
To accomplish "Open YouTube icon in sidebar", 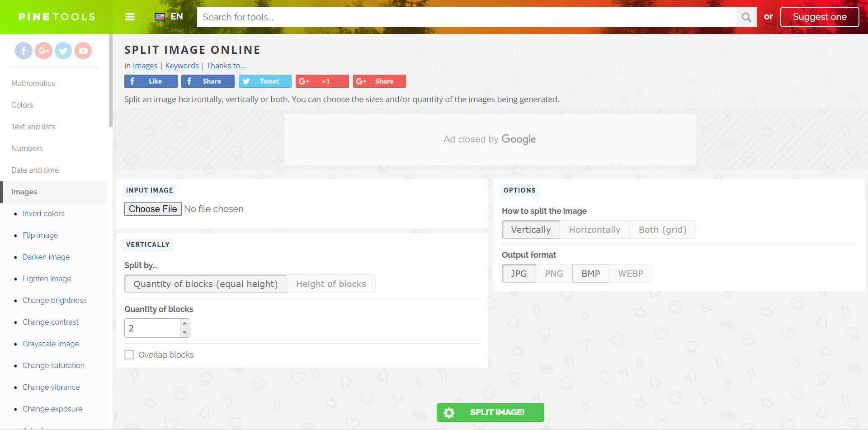I will click(83, 51).
